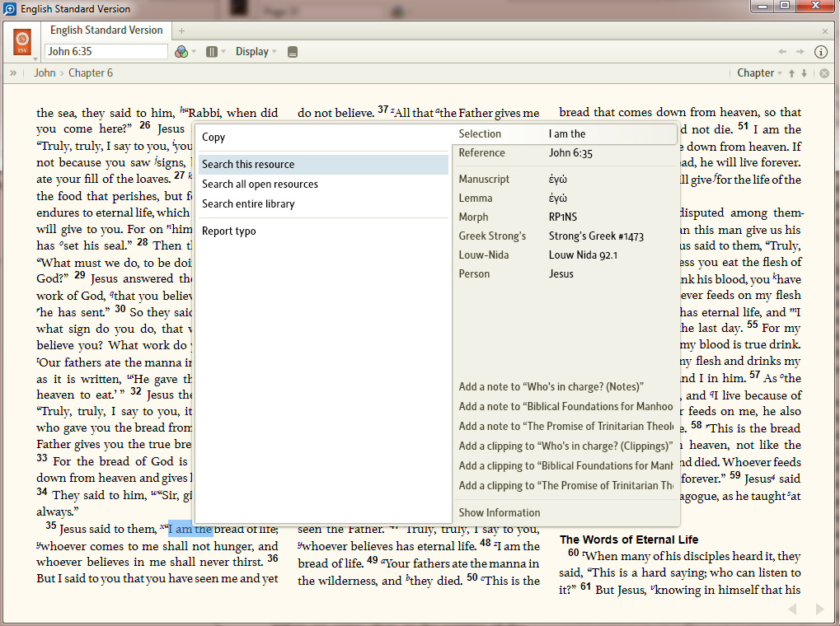Turn to the next page arrow
840x626 pixels.
coord(819,609)
